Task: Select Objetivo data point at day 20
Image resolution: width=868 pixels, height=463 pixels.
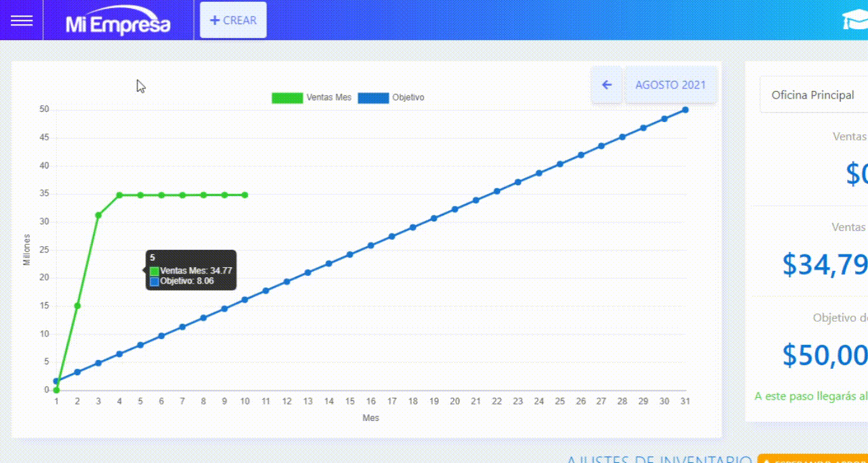Action: [x=454, y=209]
